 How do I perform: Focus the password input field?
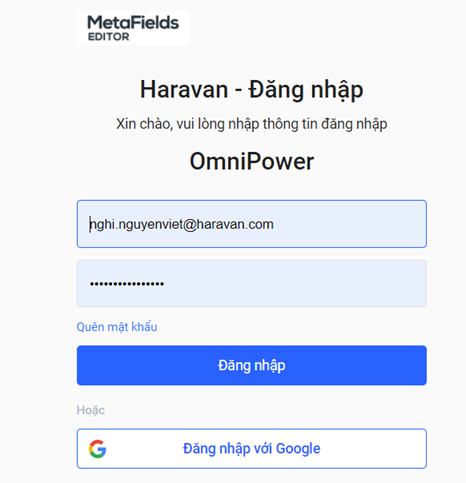[x=252, y=284]
